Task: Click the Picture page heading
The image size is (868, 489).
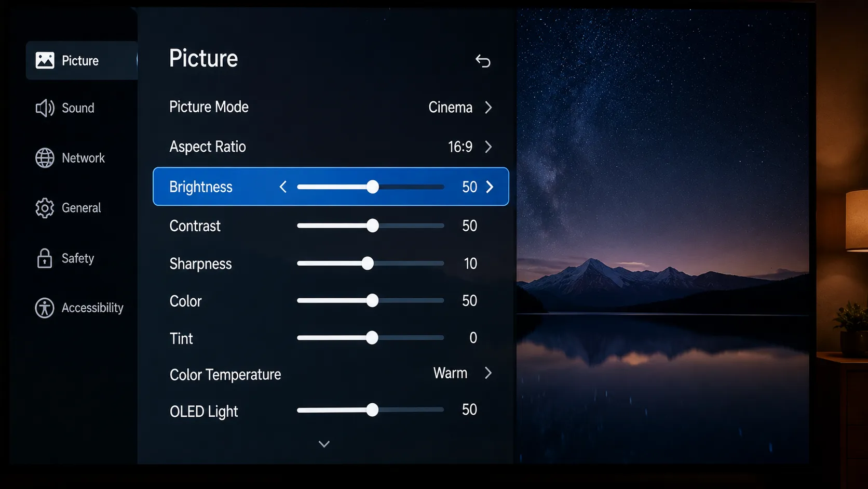Action: click(x=204, y=58)
